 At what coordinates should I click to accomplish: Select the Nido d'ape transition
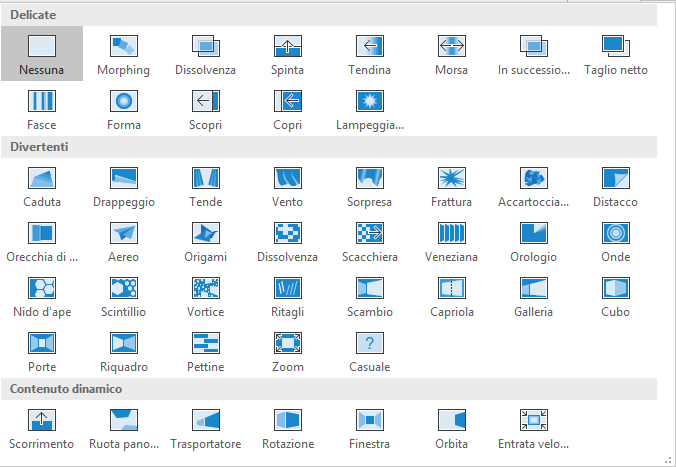pos(42,296)
